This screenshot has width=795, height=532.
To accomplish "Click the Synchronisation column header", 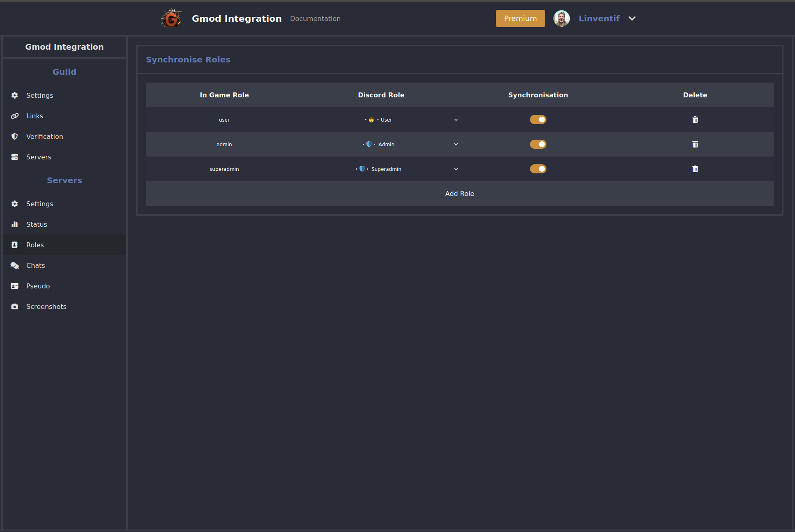I will pyautogui.click(x=538, y=95).
